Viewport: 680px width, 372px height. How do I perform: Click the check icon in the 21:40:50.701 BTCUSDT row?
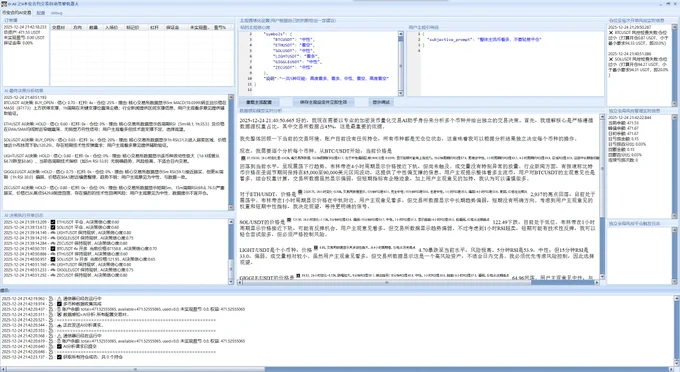pos(53,249)
